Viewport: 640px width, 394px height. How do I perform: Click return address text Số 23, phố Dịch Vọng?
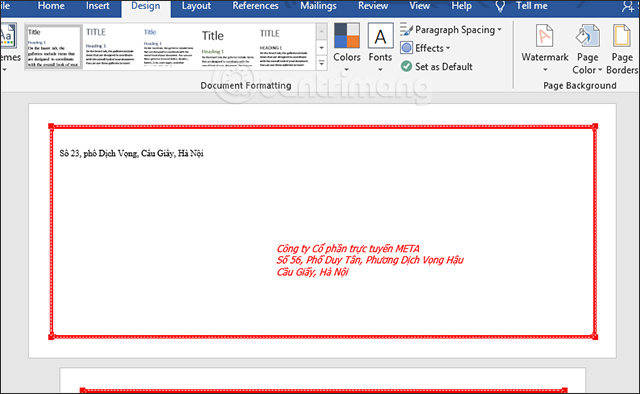click(131, 153)
